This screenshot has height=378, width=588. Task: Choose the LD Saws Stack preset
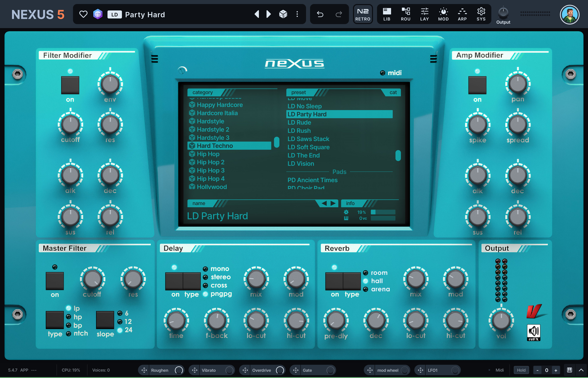pos(308,139)
